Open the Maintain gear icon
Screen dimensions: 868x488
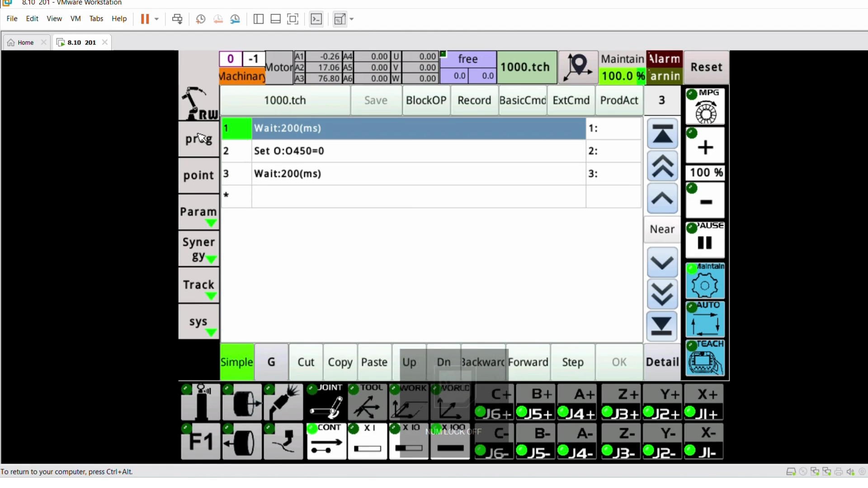pyautogui.click(x=704, y=283)
